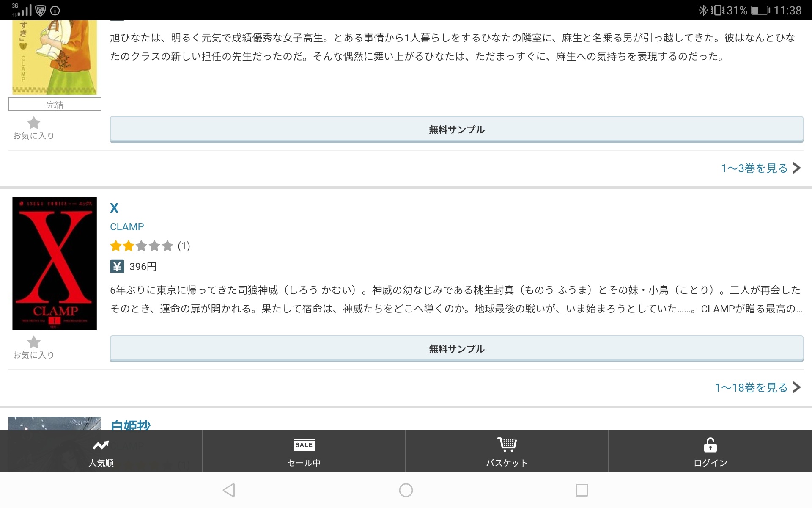Image resolution: width=812 pixels, height=508 pixels.
Task: Tap the yellow CLAMP cover thumbnail at top
Action: pyautogui.click(x=55, y=57)
